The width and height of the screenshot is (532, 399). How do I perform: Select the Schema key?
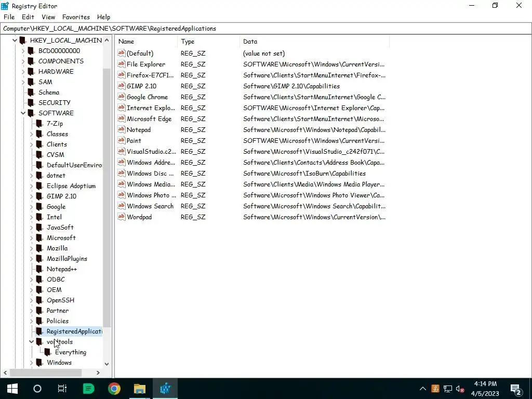(x=49, y=92)
